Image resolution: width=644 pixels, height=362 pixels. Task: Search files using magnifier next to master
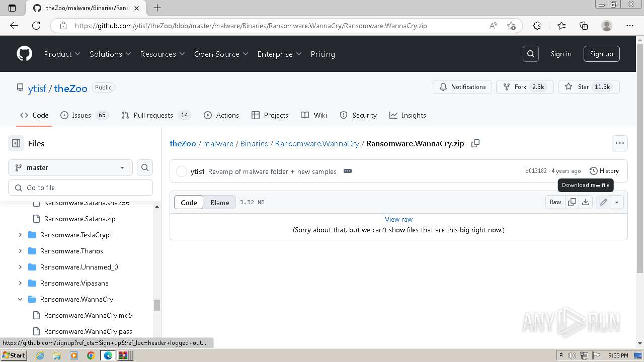pos(145,167)
